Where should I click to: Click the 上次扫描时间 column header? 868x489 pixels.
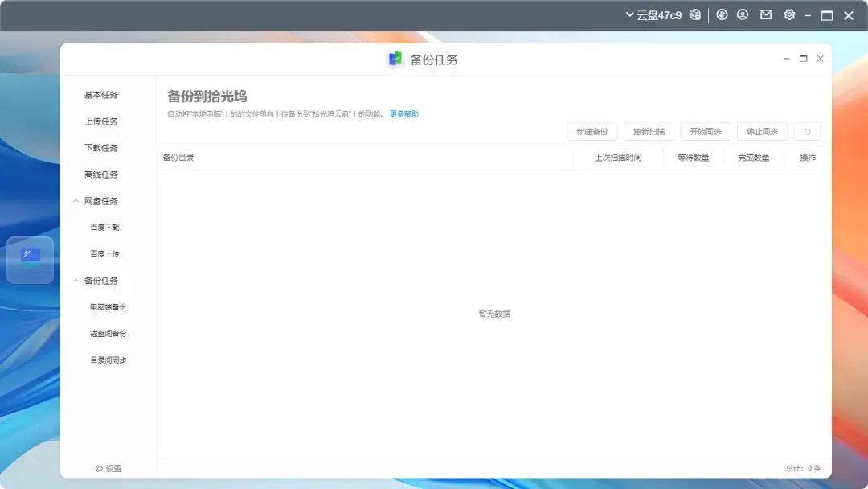pyautogui.click(x=618, y=158)
